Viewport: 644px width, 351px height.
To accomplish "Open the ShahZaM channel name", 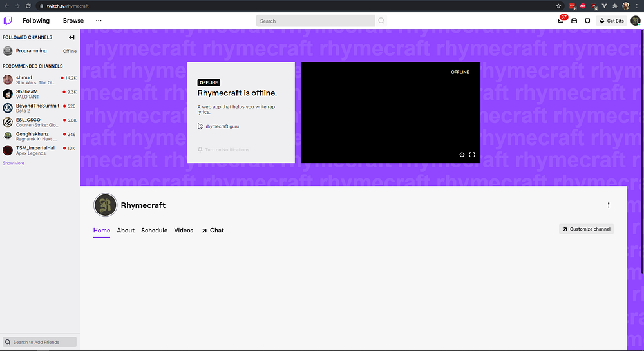I will (26, 91).
